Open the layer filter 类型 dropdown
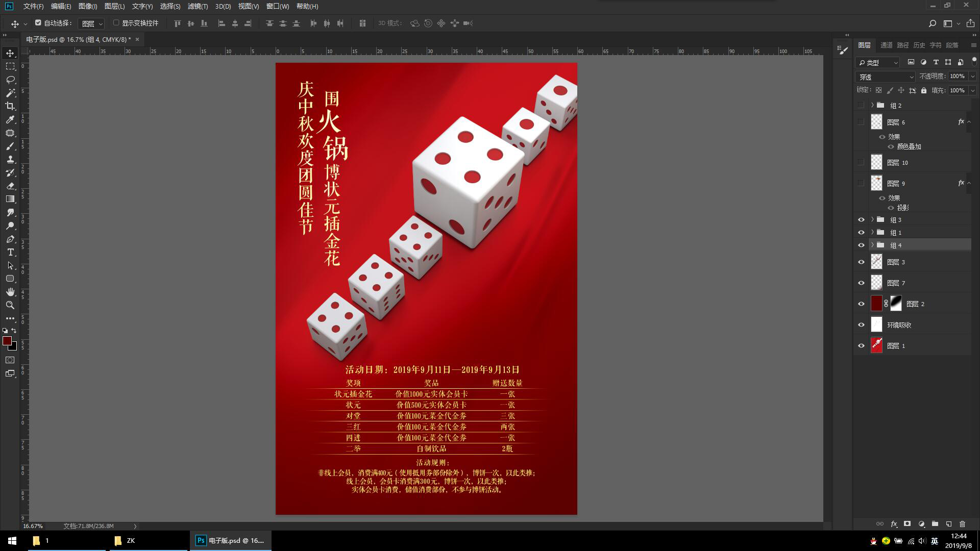Image resolution: width=980 pixels, height=551 pixels. (x=877, y=63)
